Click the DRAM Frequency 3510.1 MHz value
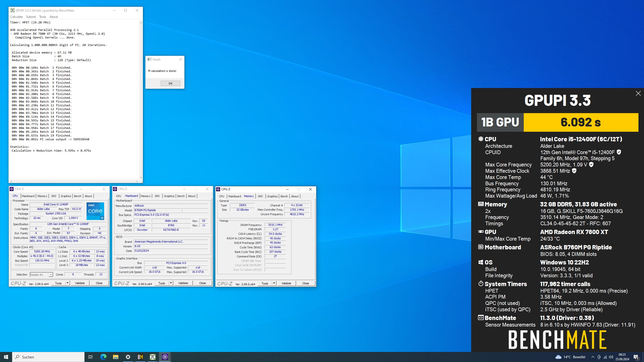The height and width of the screenshot is (362, 644). (x=275, y=225)
